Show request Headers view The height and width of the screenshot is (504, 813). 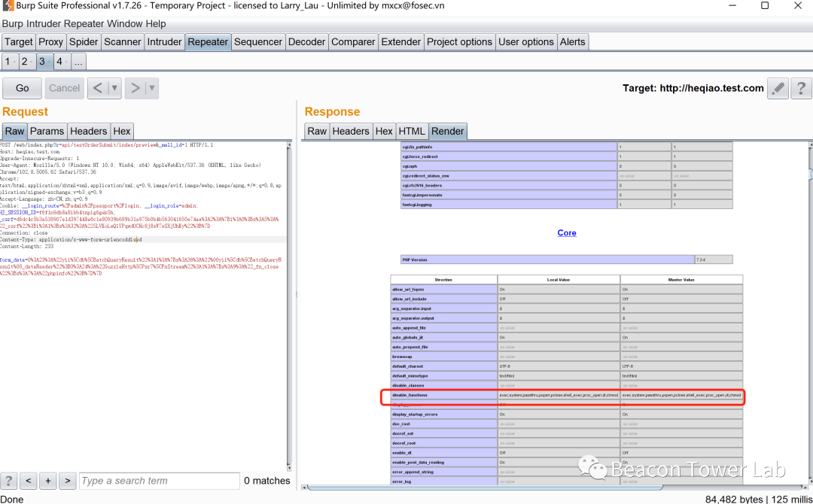click(89, 131)
